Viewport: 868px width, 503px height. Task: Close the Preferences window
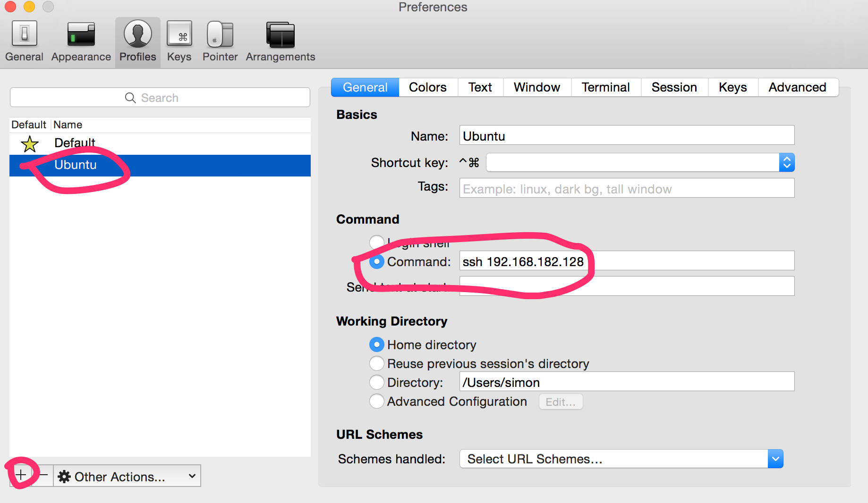click(10, 7)
